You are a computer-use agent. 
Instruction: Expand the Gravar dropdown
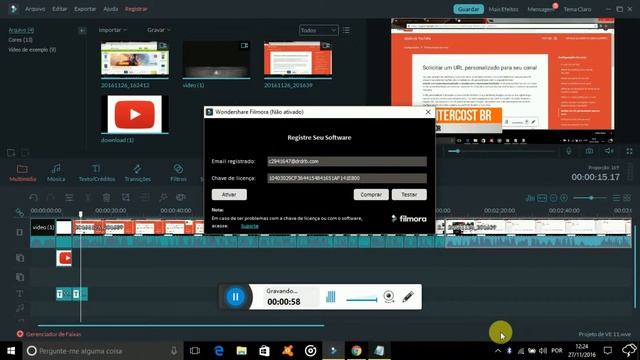[159, 30]
